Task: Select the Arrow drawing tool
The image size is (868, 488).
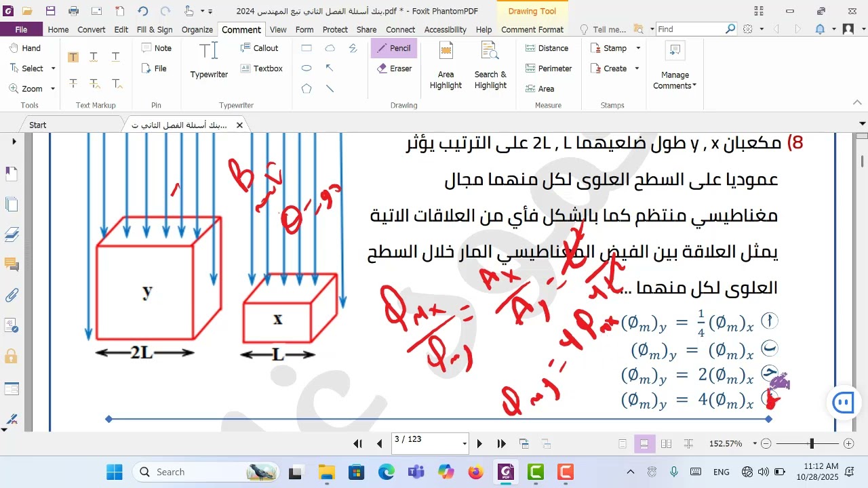Action: pos(330,68)
